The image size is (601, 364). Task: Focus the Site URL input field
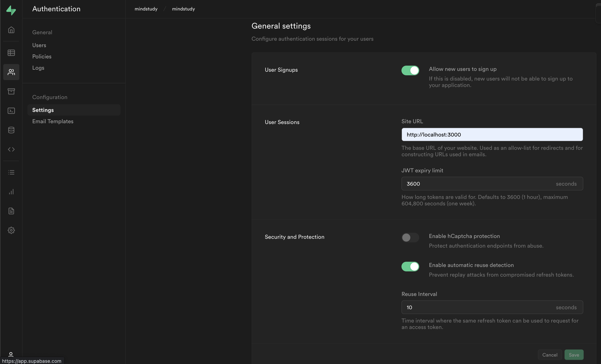(x=492, y=134)
